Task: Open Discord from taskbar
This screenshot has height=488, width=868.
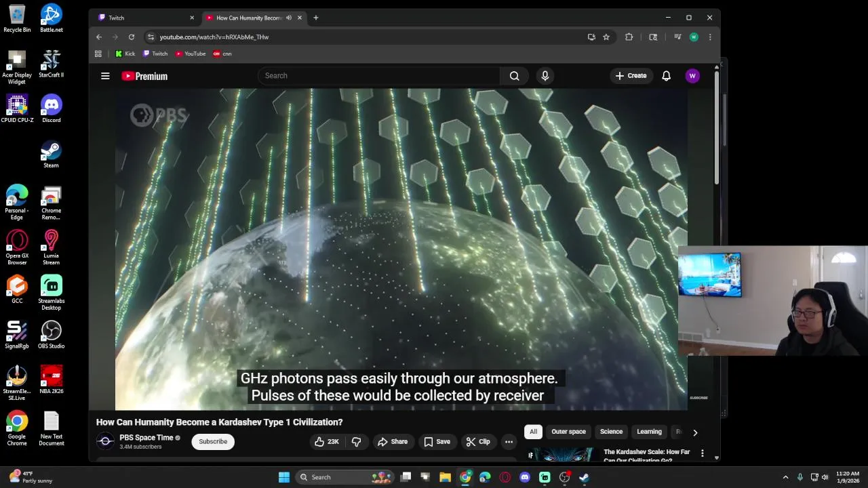Action: pos(524,477)
